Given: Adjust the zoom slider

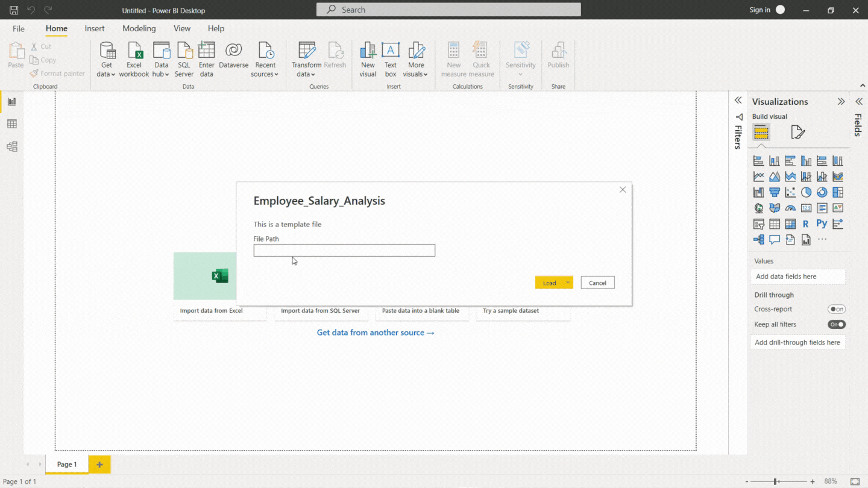Looking at the screenshot, I should (775, 481).
